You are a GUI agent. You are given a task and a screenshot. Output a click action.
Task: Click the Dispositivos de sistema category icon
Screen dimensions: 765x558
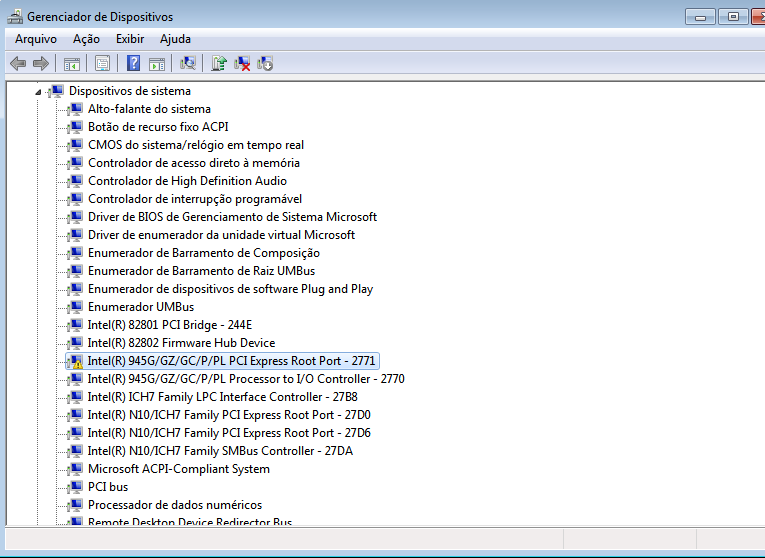point(56,91)
